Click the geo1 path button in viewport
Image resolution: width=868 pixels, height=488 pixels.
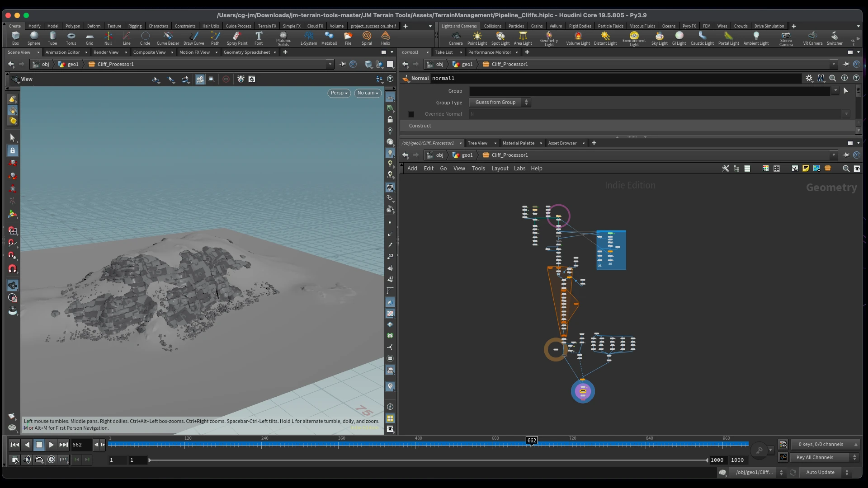[69, 64]
